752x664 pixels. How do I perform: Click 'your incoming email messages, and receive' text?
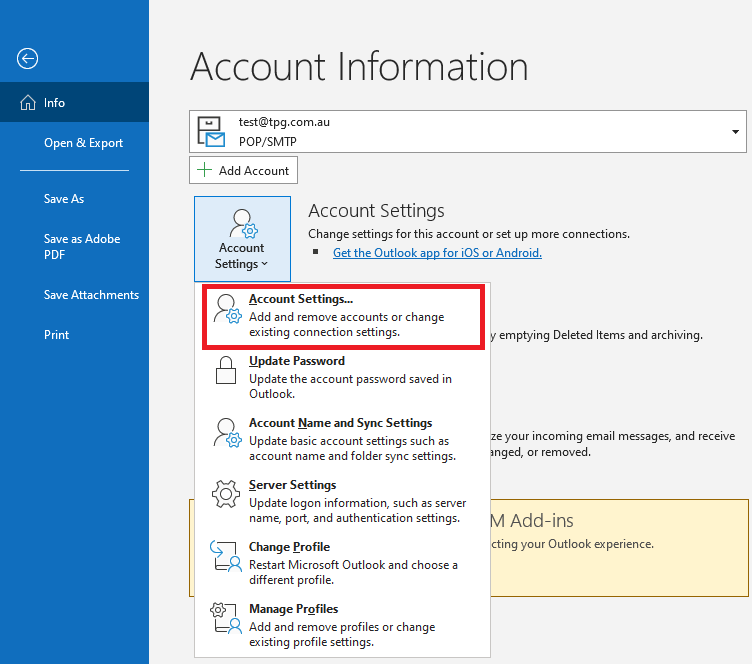point(620,436)
